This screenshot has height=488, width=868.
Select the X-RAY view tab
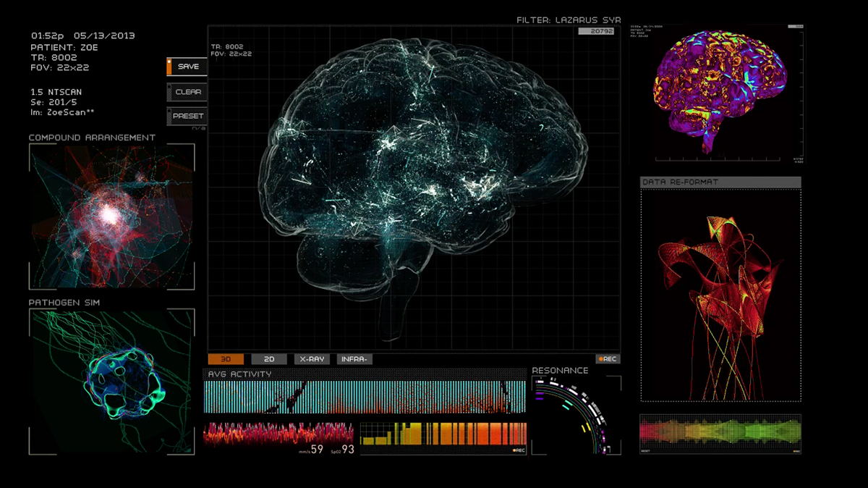(x=312, y=359)
